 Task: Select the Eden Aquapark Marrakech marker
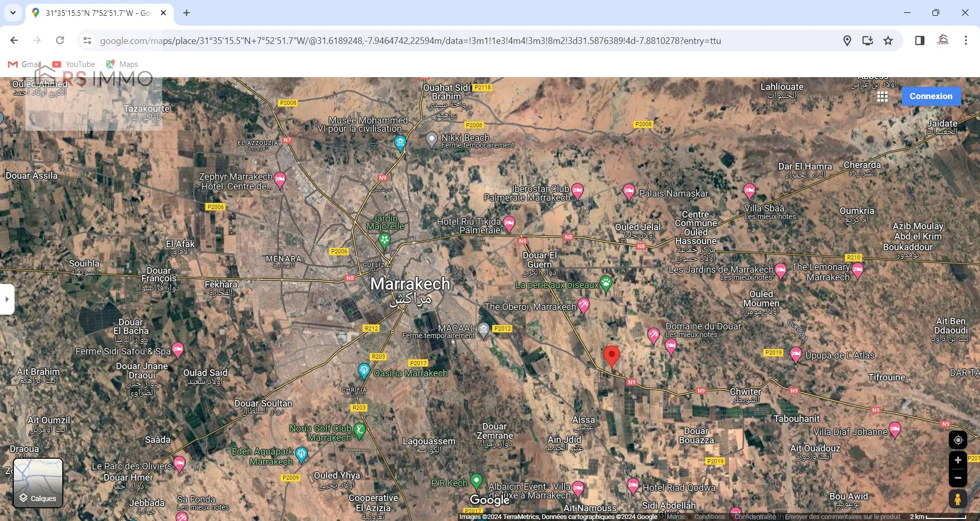pyautogui.click(x=301, y=454)
